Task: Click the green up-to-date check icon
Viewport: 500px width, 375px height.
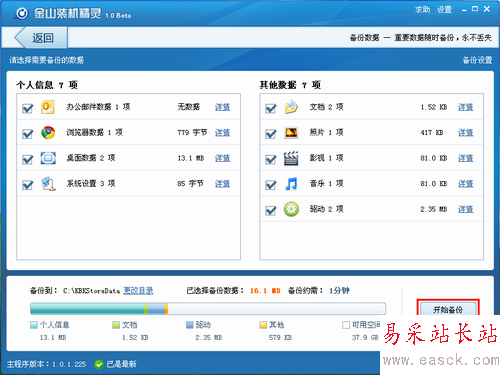Action: (x=99, y=364)
